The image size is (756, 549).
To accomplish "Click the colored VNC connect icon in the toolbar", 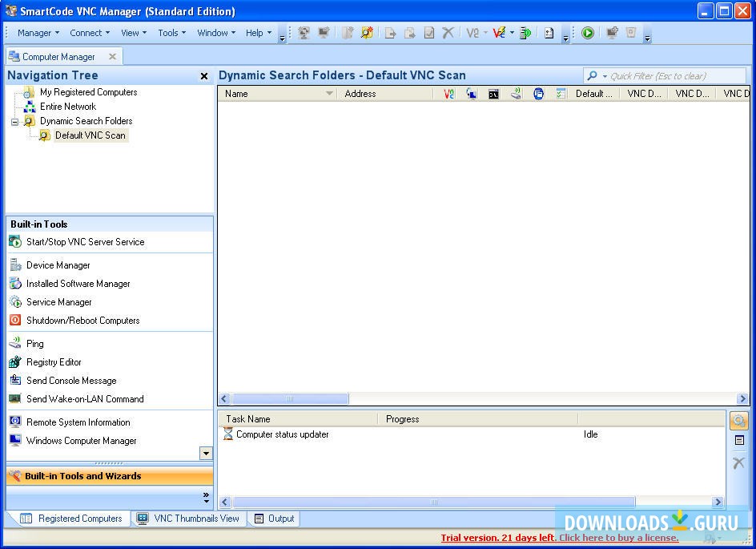I will click(x=499, y=33).
